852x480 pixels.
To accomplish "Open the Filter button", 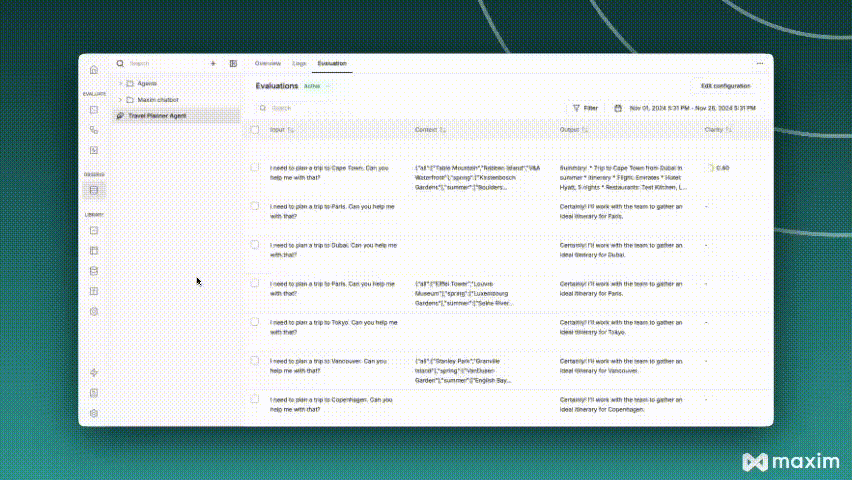I will (585, 108).
